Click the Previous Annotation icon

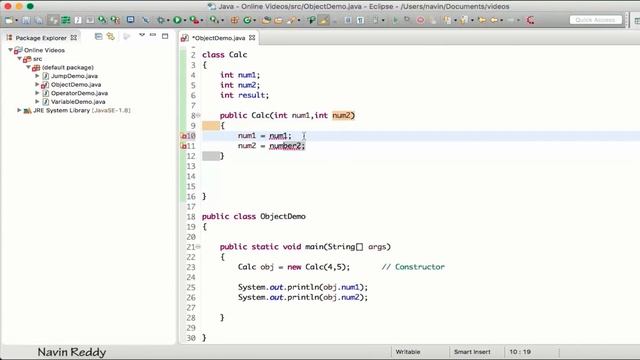click(x=463, y=20)
